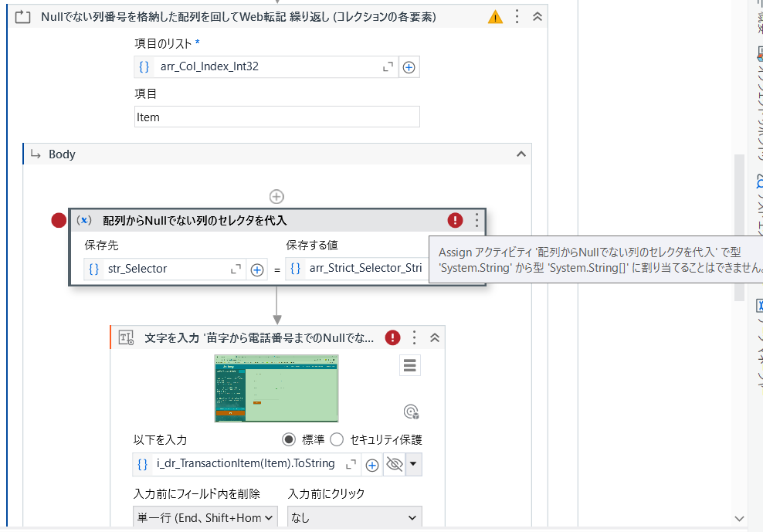This screenshot has height=532, width=763.
Task: Expand editor for str_Selector field
Action: click(x=236, y=269)
